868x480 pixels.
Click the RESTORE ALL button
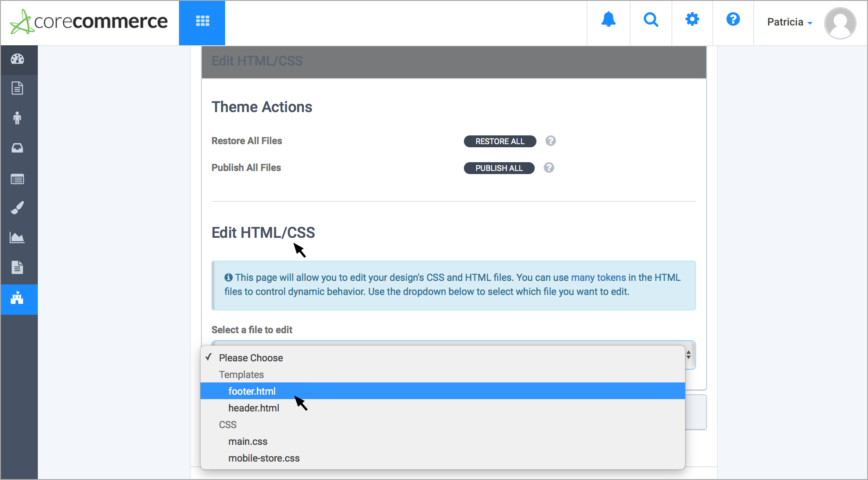(x=500, y=141)
